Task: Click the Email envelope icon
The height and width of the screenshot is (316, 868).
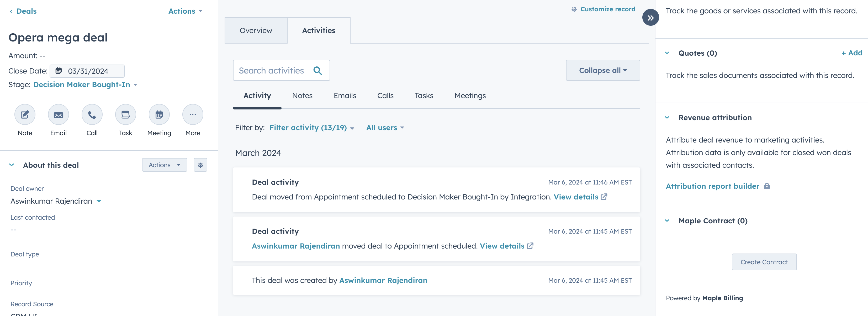Action: (58, 114)
